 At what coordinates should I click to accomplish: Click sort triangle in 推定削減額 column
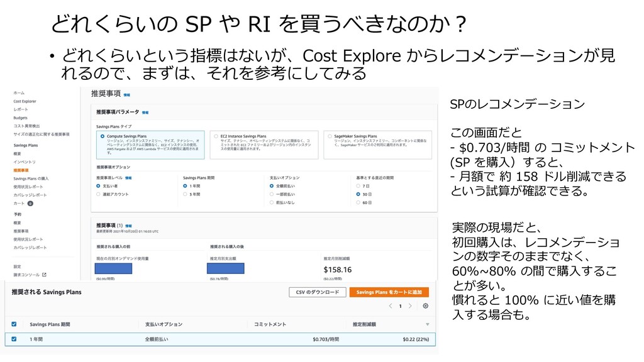428,324
